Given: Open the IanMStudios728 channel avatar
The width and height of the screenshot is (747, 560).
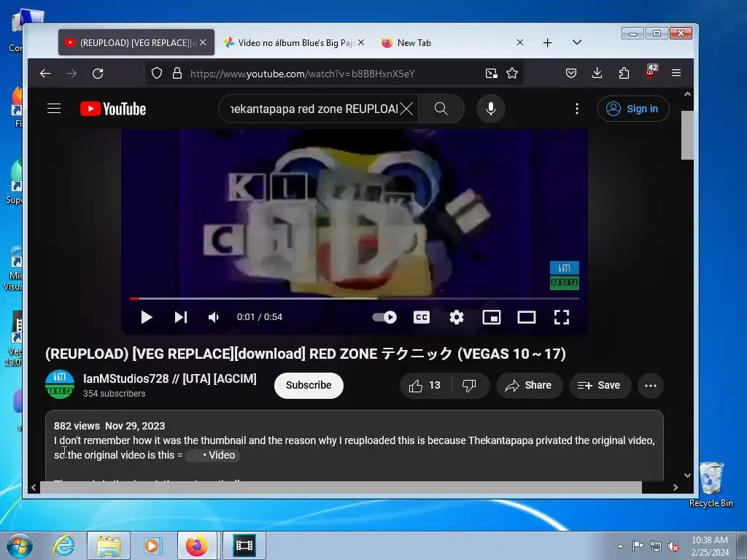Looking at the screenshot, I should [x=60, y=385].
